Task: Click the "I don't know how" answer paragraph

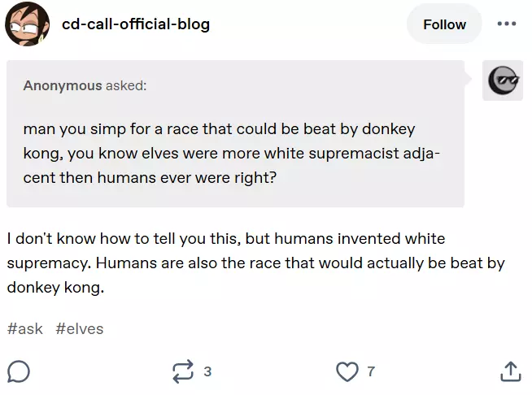Action: (255, 263)
